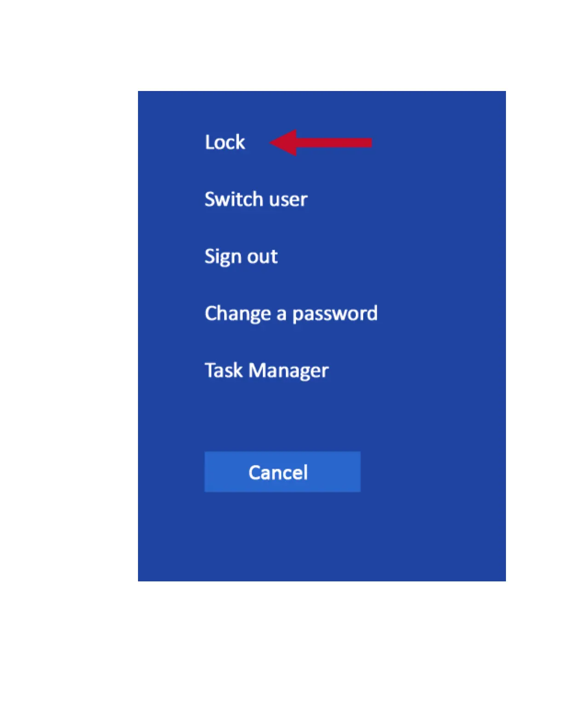Start the password change option

click(x=291, y=313)
